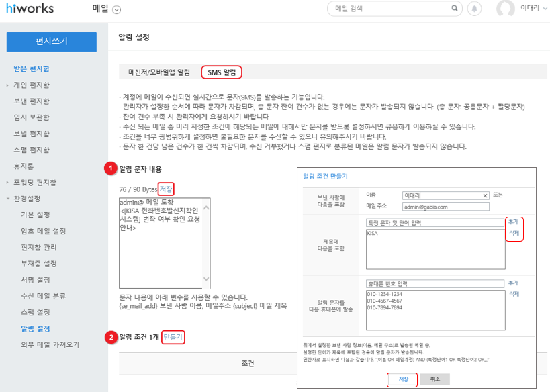Collapse the 환경설정 section
The image size is (550, 392).
click(7, 199)
